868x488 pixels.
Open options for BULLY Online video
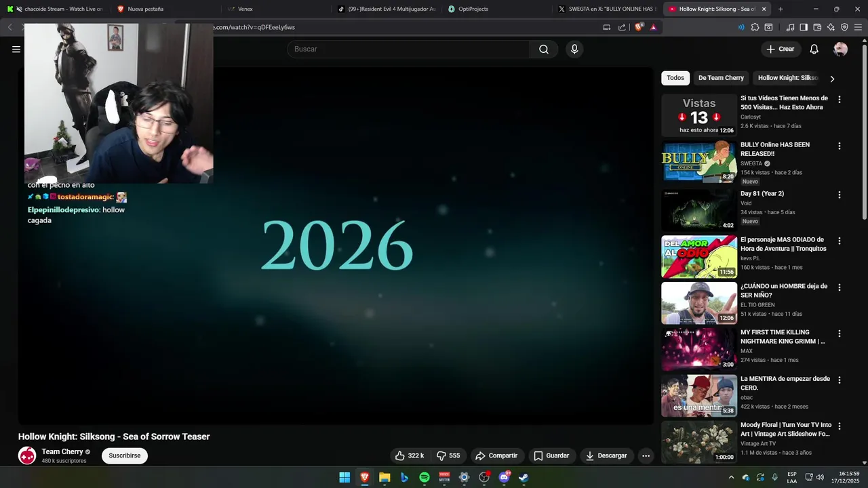click(x=840, y=146)
